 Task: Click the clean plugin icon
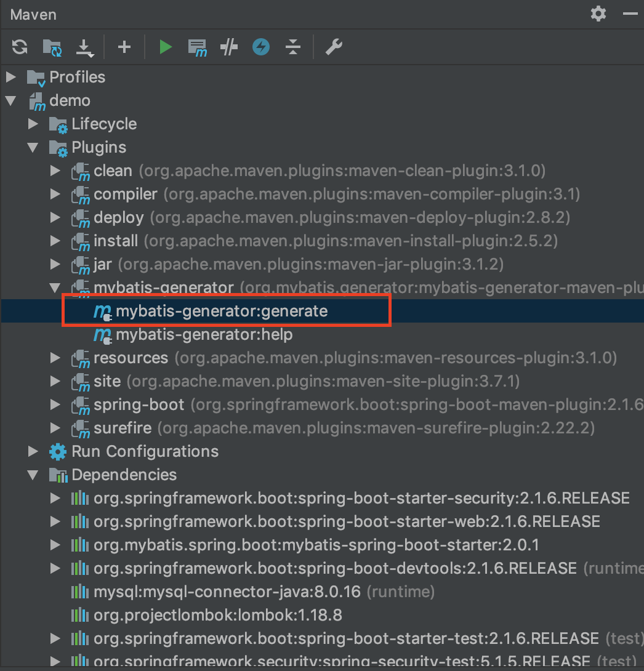click(x=81, y=172)
